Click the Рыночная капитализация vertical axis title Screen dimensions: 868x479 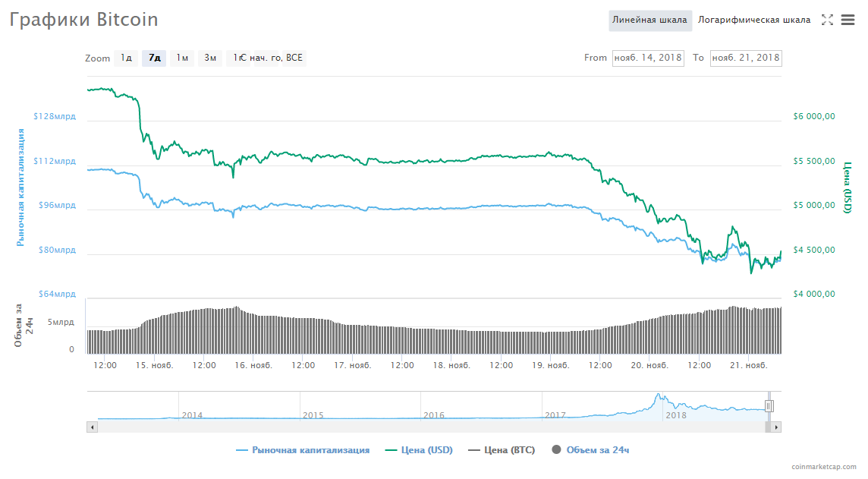coord(20,188)
